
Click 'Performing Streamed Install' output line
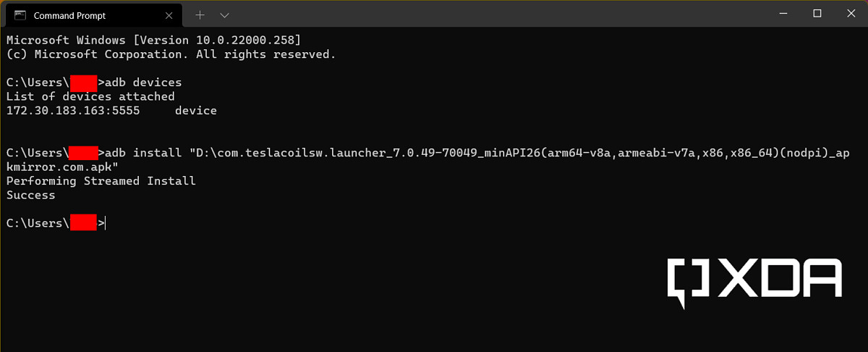pos(101,181)
